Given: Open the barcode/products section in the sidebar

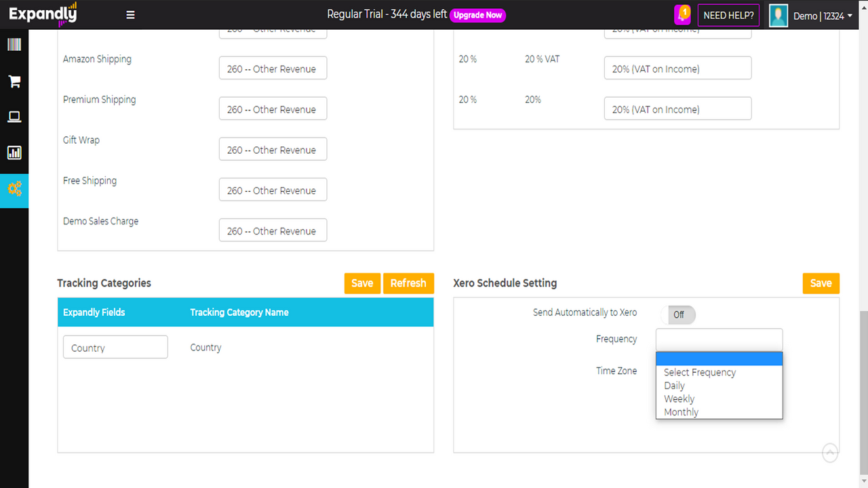Looking at the screenshot, I should pyautogui.click(x=14, y=44).
